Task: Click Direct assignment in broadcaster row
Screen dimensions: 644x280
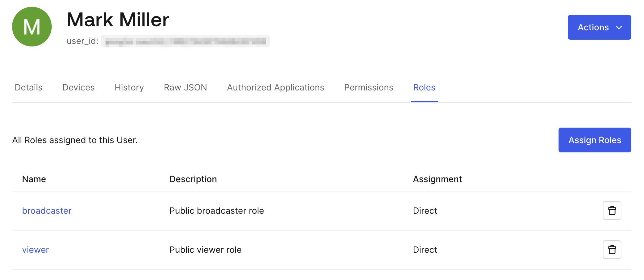Action: coord(425,211)
